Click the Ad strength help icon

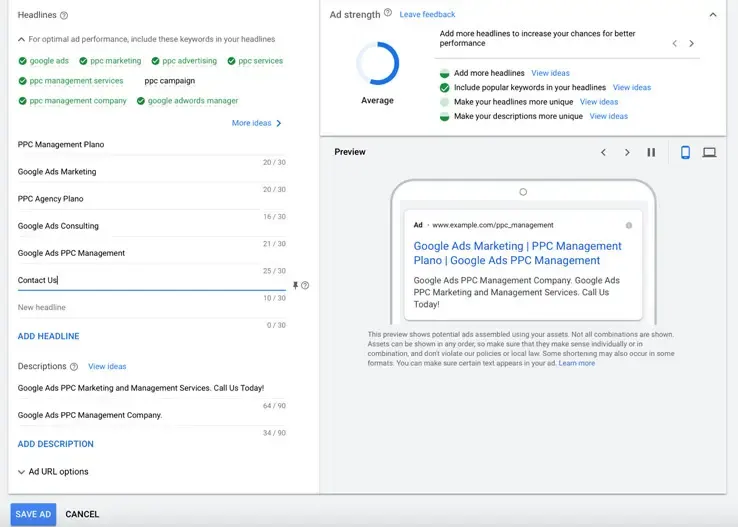pyautogui.click(x=388, y=13)
